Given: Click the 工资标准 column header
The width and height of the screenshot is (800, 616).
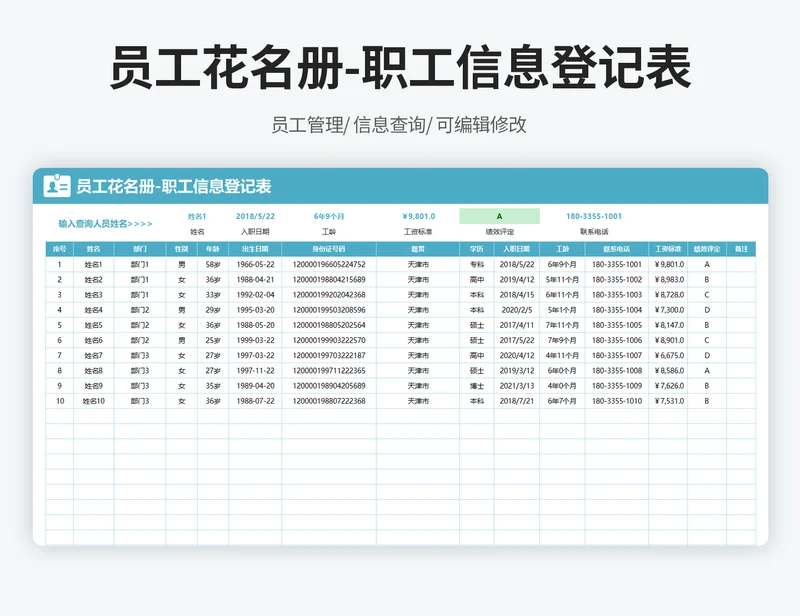Looking at the screenshot, I should coord(668,249).
